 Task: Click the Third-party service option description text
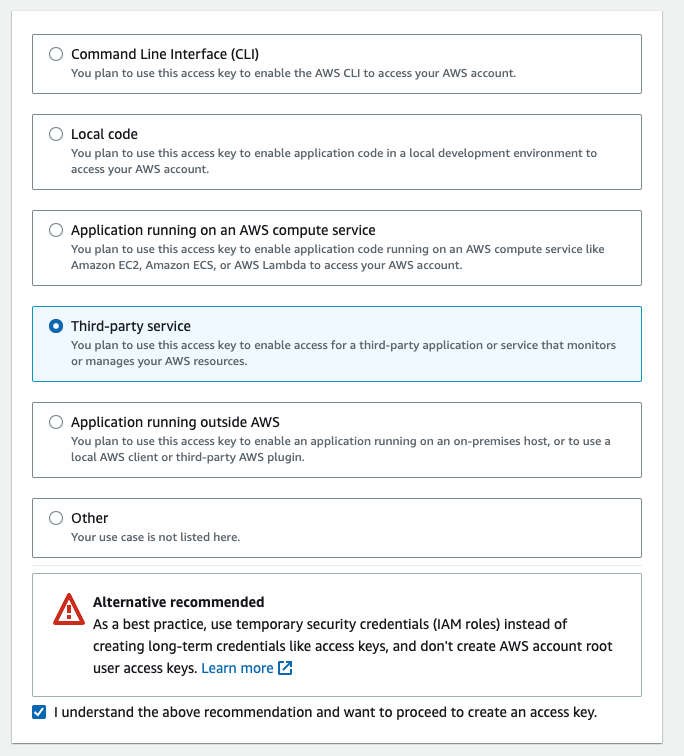tap(343, 353)
